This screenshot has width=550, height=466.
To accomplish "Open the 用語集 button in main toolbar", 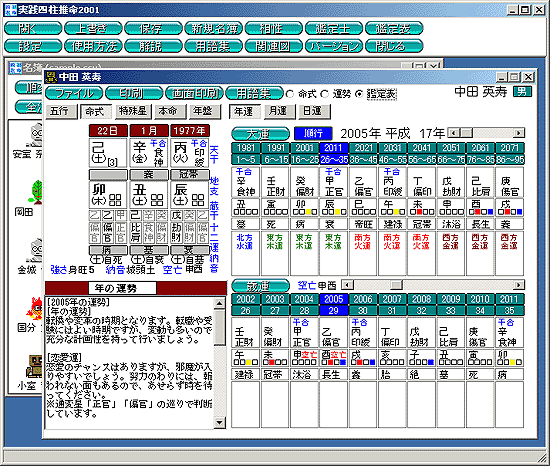I will (x=214, y=46).
